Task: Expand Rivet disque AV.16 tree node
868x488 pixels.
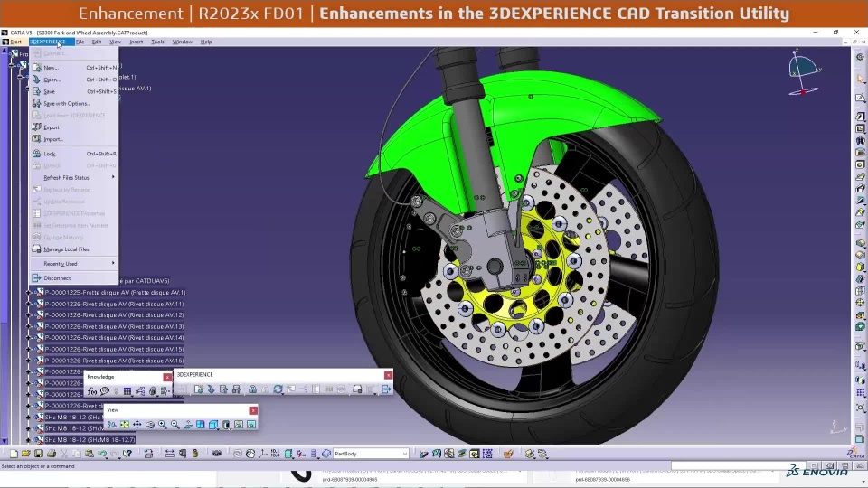Action: click(29, 361)
